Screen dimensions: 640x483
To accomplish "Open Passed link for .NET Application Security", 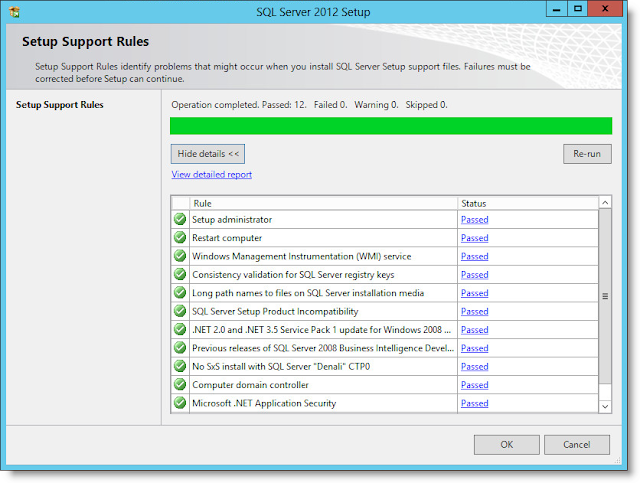I will pos(474,403).
